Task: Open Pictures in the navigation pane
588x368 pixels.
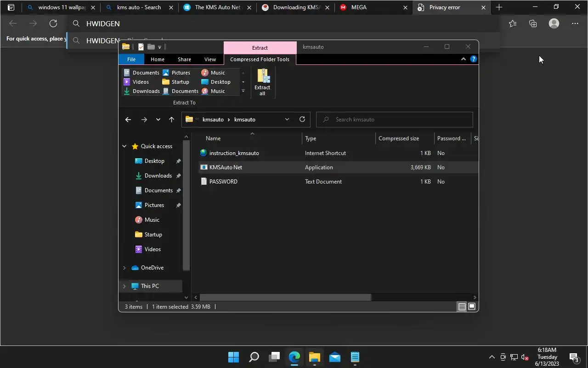Action: coord(154,205)
